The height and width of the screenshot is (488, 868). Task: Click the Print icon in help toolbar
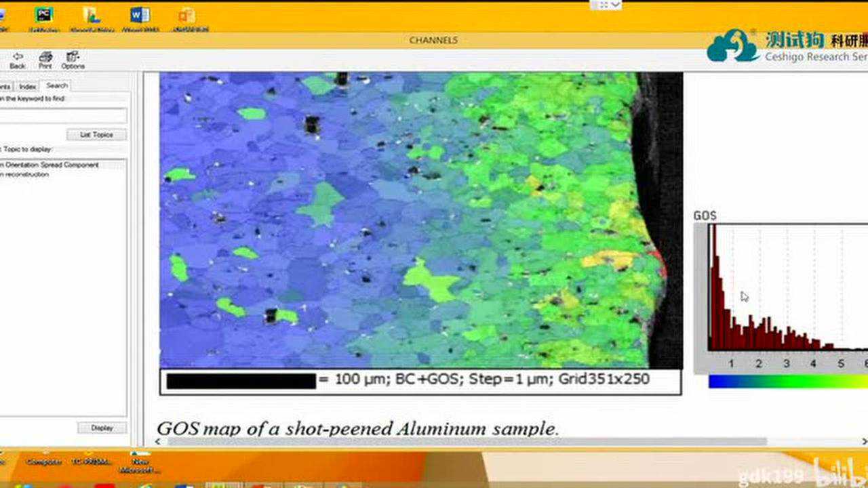click(x=45, y=60)
